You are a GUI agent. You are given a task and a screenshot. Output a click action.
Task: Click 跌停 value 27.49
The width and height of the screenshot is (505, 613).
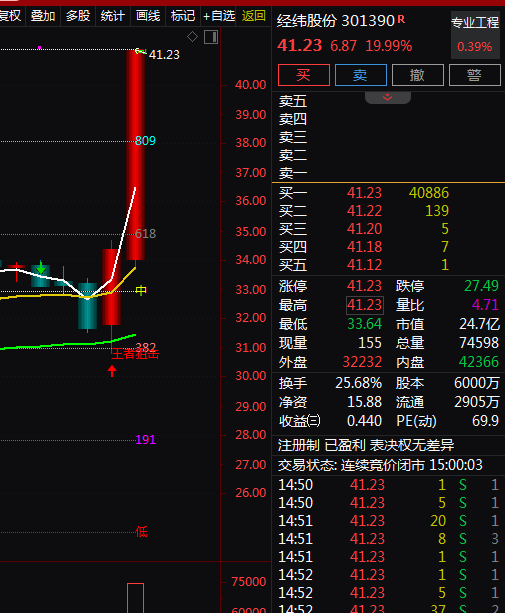tap(481, 286)
